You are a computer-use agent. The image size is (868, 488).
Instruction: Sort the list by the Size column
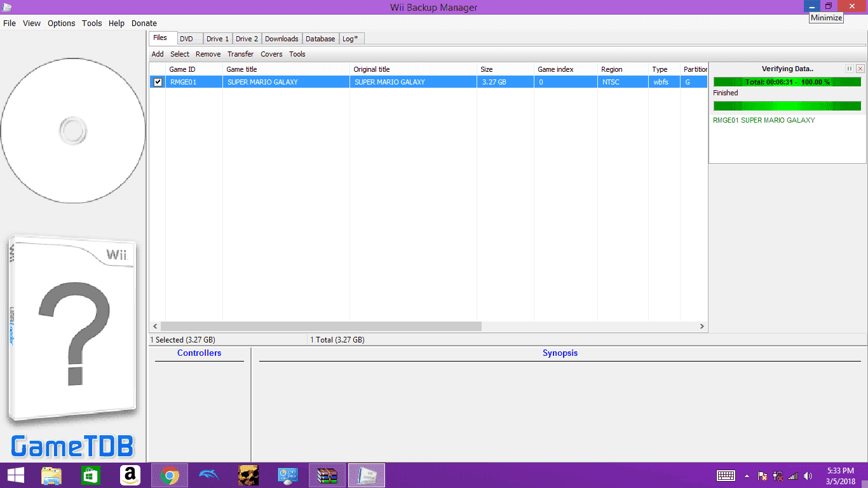tap(505, 69)
